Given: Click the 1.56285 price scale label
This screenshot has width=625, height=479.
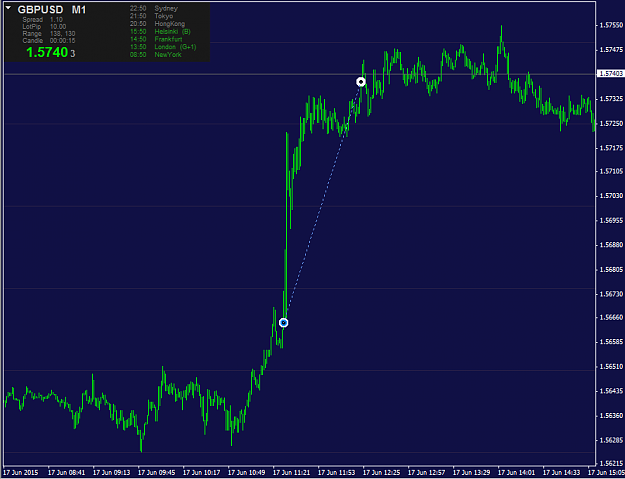Looking at the screenshot, I should click(611, 440).
